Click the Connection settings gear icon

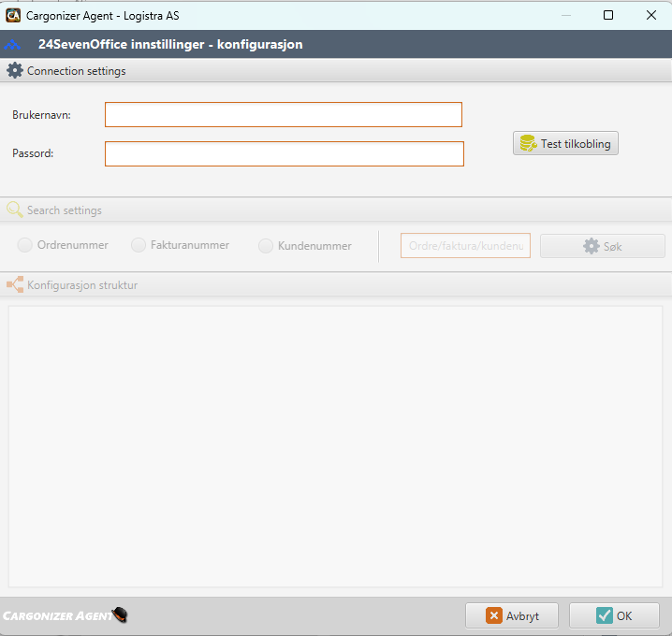(x=15, y=70)
